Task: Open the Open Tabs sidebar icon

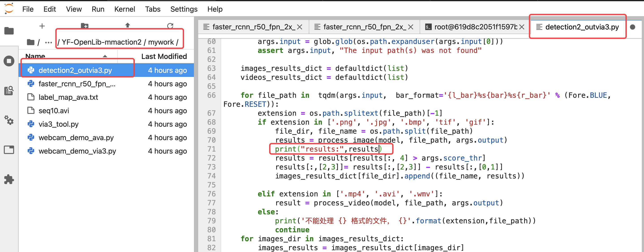Action: (9, 150)
